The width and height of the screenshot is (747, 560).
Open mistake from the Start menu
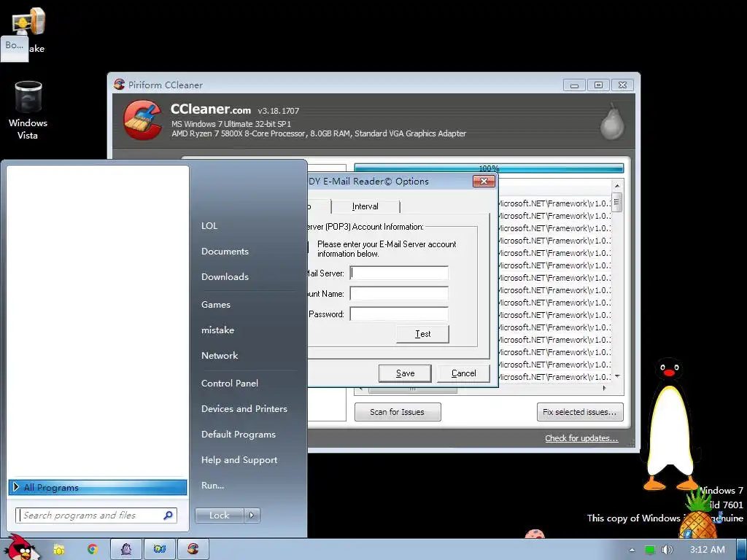(217, 330)
